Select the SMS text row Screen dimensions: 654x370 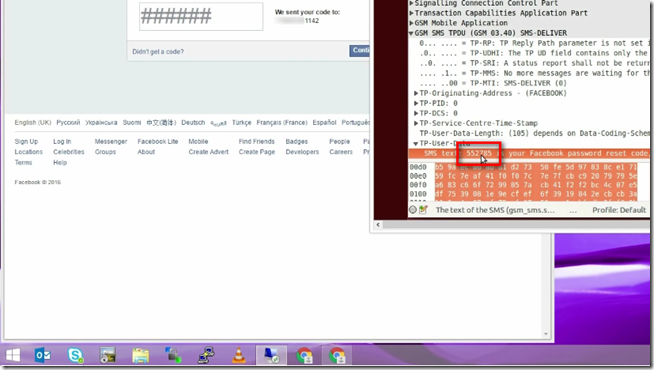[529, 153]
